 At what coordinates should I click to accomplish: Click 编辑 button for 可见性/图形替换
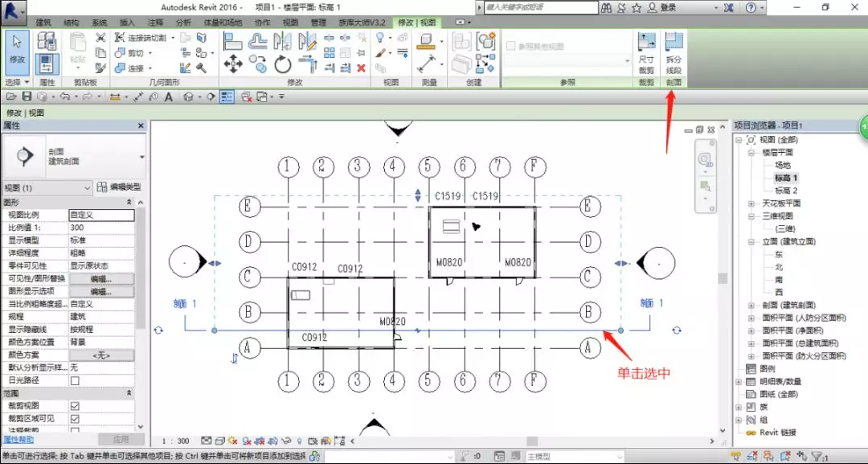[x=101, y=278]
